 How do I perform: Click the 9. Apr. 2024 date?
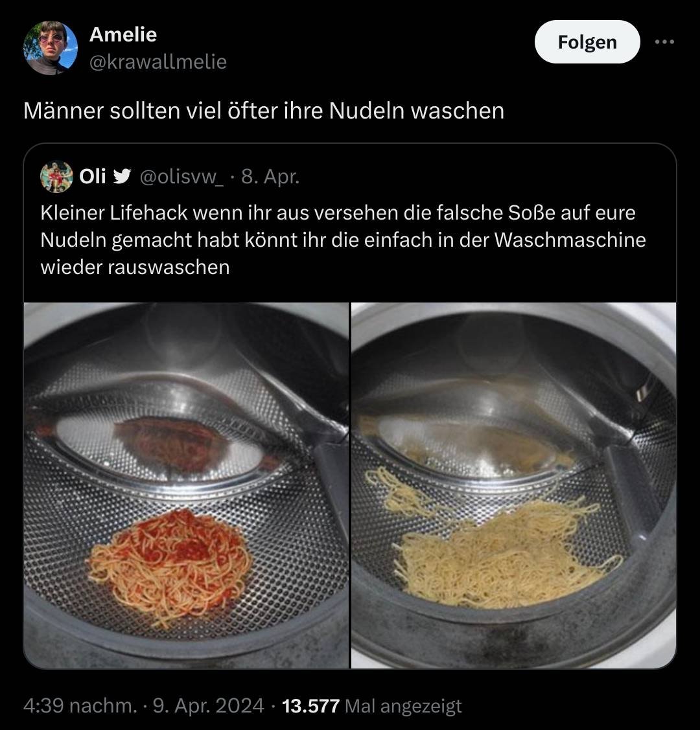(x=208, y=705)
